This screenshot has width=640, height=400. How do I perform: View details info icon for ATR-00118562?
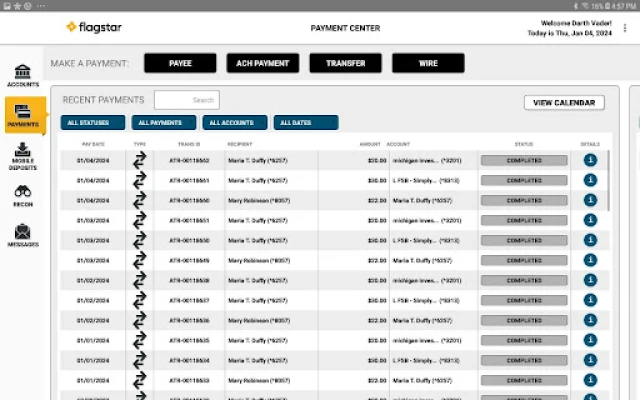click(590, 160)
